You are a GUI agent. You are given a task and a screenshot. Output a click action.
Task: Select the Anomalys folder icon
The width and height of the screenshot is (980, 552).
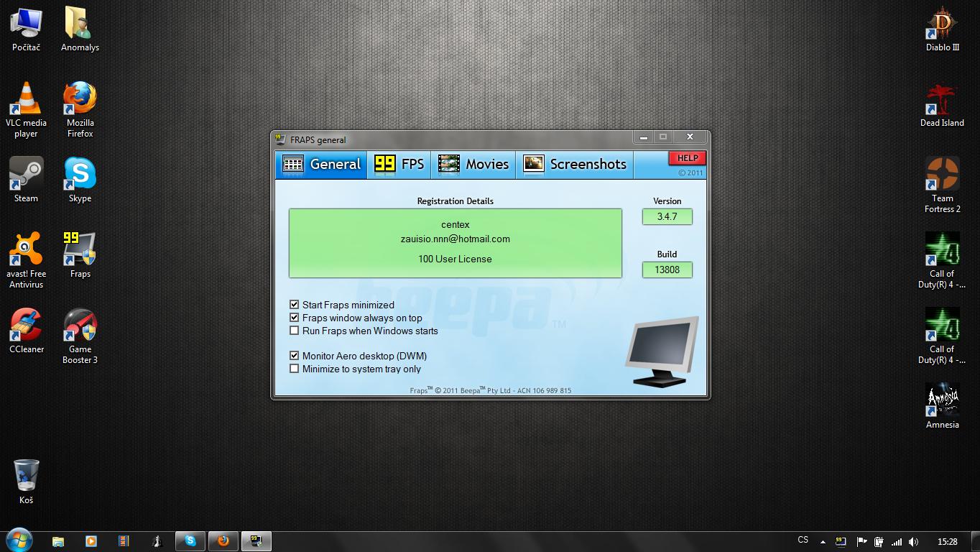80,29
